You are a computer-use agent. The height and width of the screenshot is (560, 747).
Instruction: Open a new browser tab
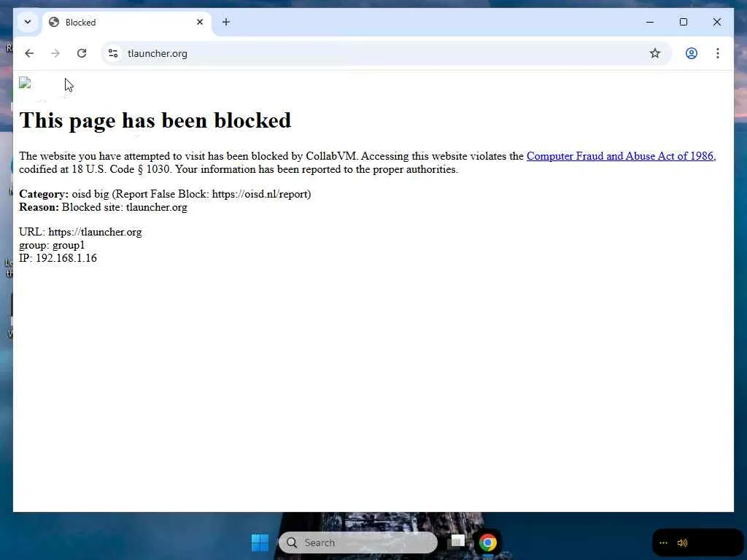(x=226, y=22)
